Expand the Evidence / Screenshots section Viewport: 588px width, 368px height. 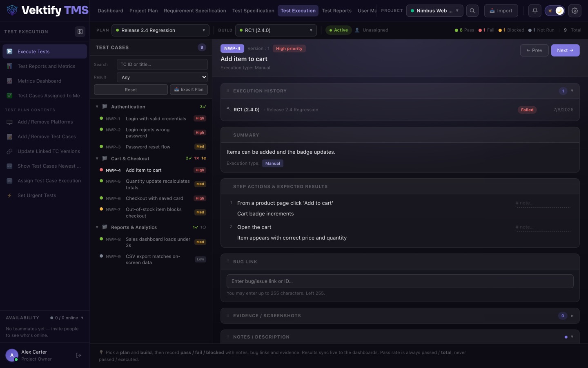572,316
